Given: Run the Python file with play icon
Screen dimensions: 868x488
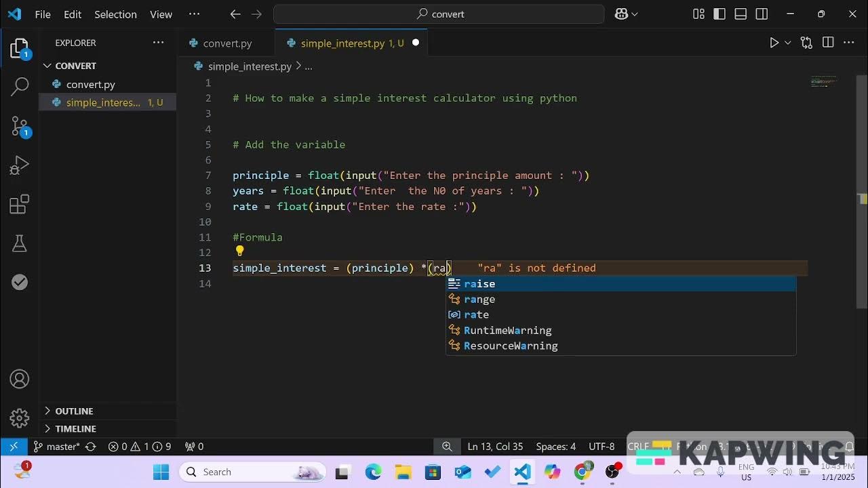Looking at the screenshot, I should pos(774,43).
